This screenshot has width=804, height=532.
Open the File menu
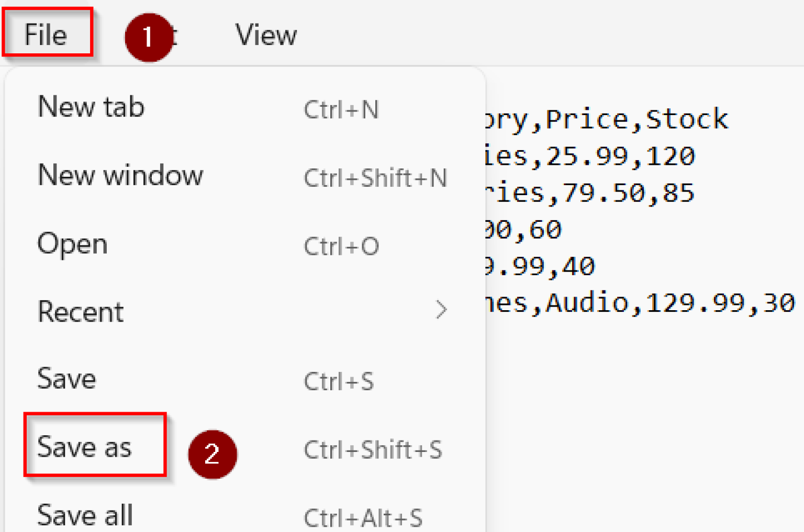(46, 35)
